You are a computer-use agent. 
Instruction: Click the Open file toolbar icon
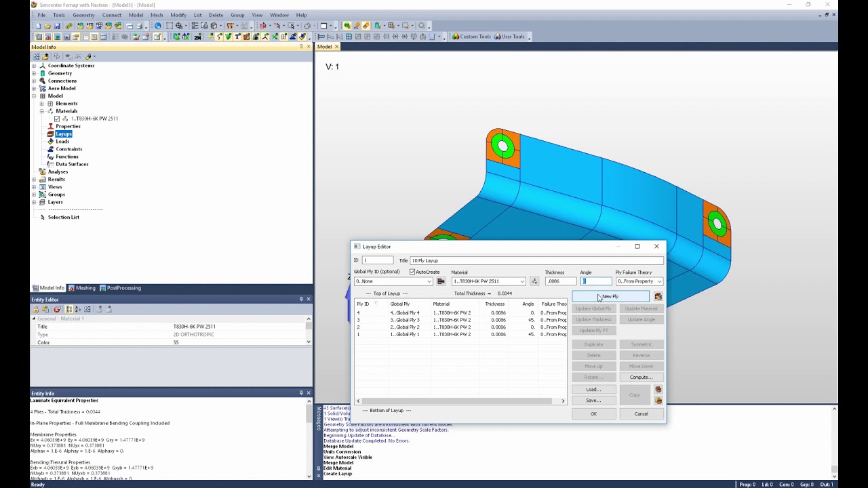[x=47, y=26]
